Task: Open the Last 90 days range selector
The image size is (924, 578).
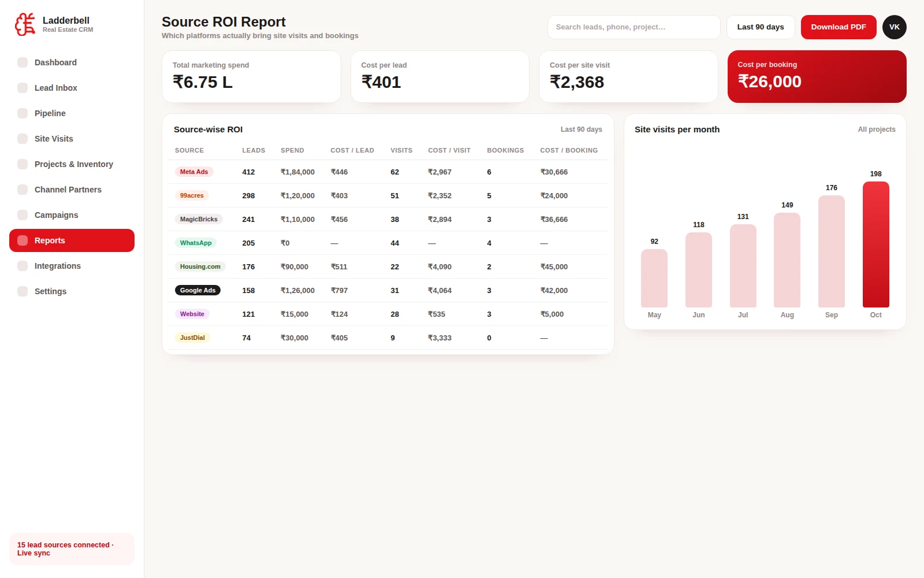Action: 761,27
